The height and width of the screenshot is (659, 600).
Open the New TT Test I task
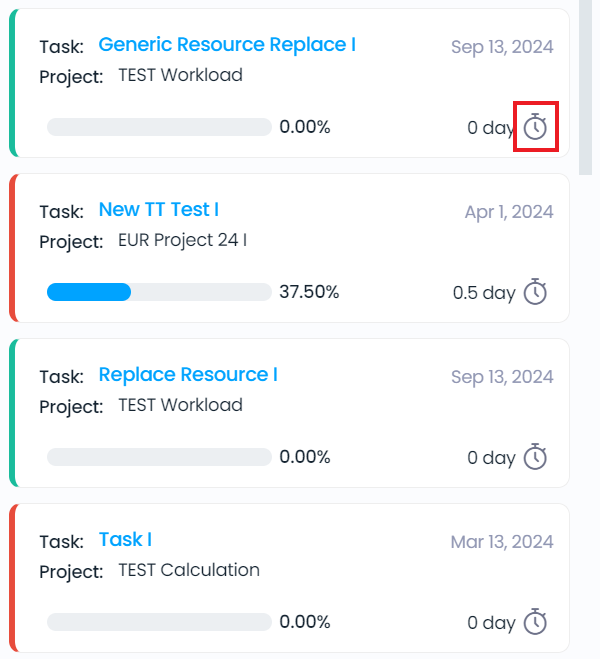[x=158, y=209]
